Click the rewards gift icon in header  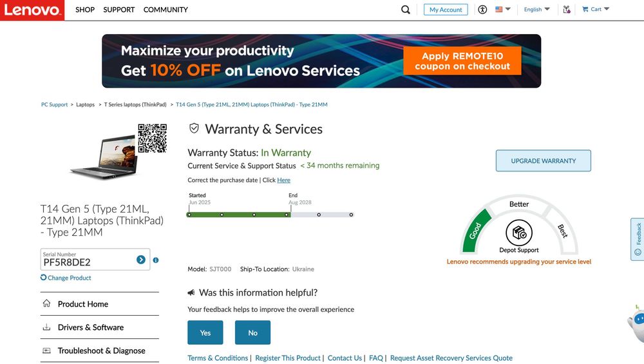566,10
